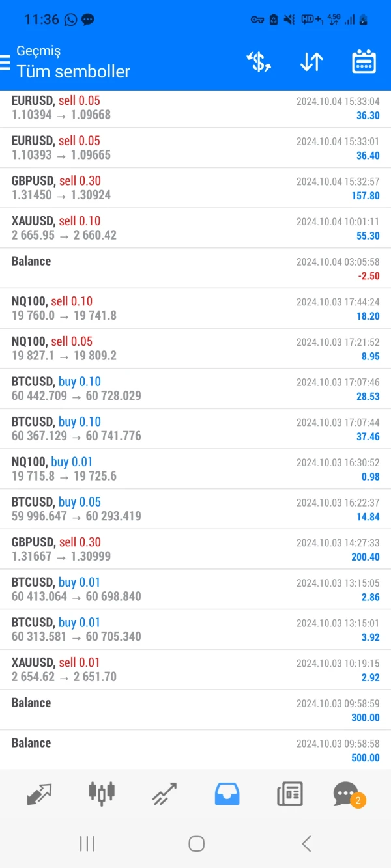Tap the sort arrows icon

[x=311, y=63]
